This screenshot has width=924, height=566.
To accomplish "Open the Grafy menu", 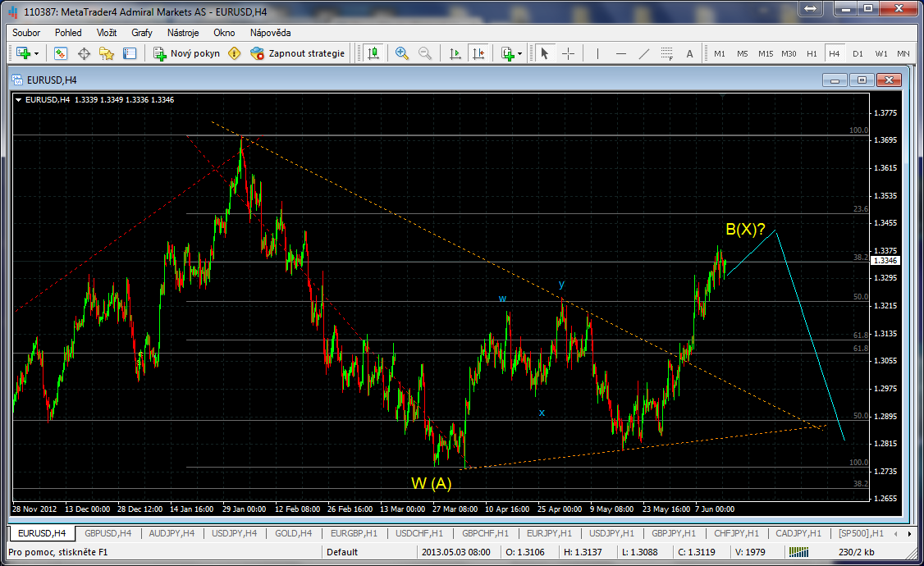I will click(x=142, y=33).
